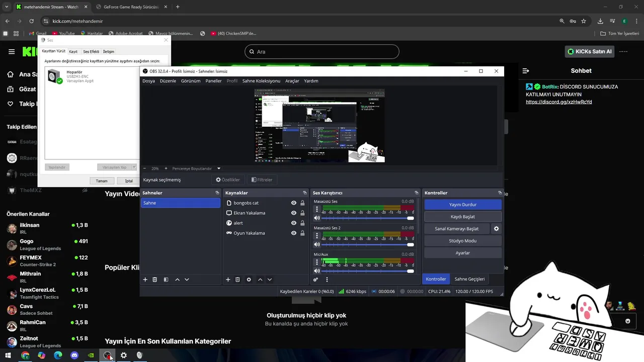Open the options dots for Mic/Aux
644x362 pixels.
coord(317,262)
